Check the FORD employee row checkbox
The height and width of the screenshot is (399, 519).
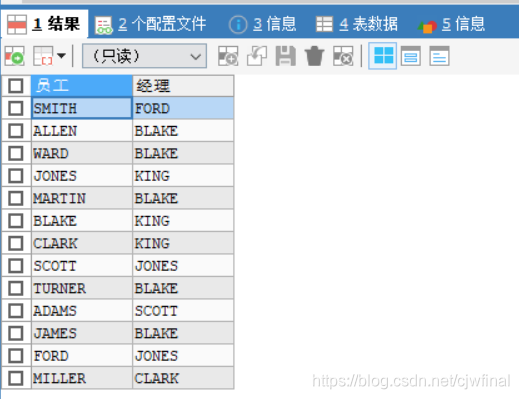pos(16,356)
